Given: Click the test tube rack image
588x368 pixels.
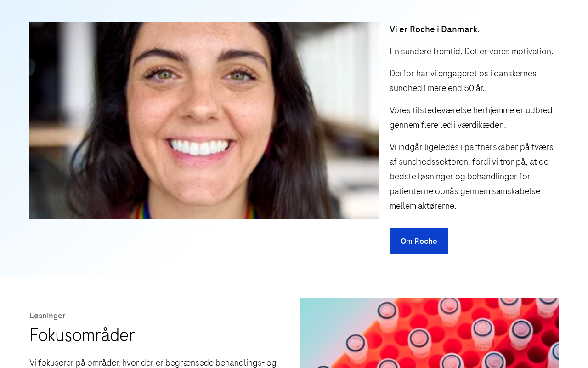Looking at the screenshot, I should [x=429, y=333].
